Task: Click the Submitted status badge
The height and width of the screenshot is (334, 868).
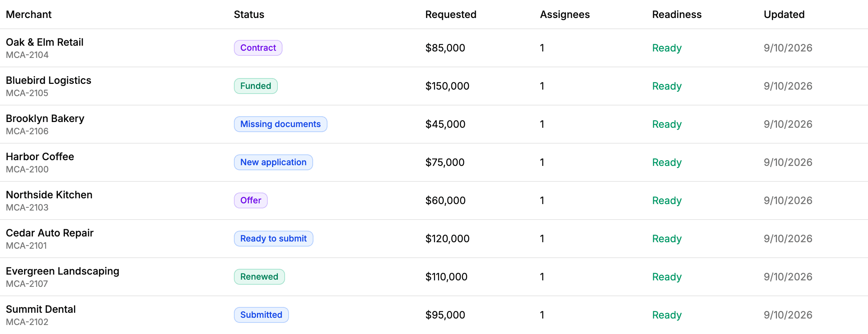Action: [261, 315]
